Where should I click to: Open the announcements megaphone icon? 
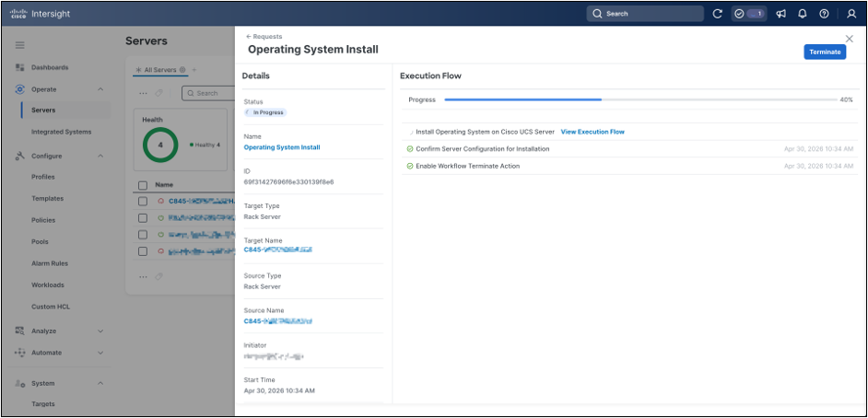[x=781, y=14]
